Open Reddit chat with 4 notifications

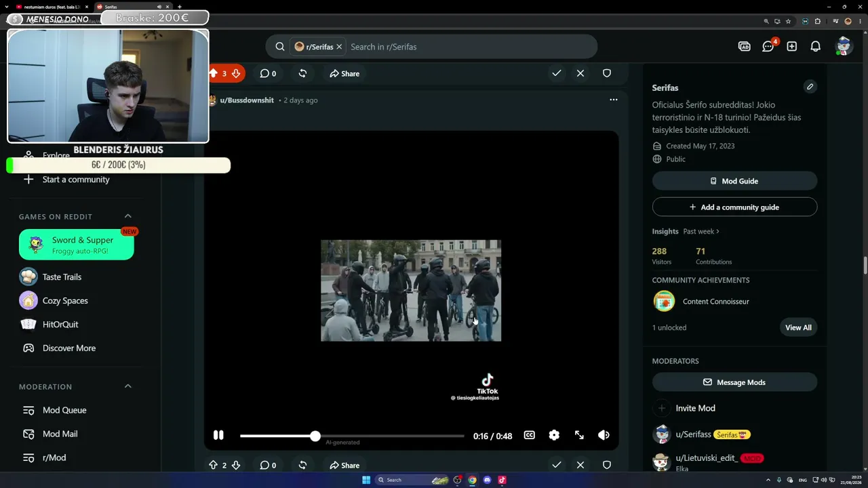[x=768, y=47]
